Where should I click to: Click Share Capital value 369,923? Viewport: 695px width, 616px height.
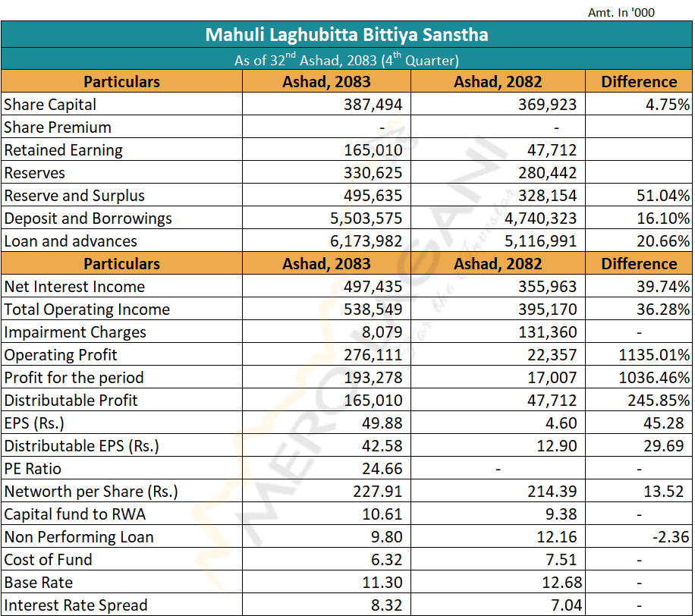tap(547, 105)
